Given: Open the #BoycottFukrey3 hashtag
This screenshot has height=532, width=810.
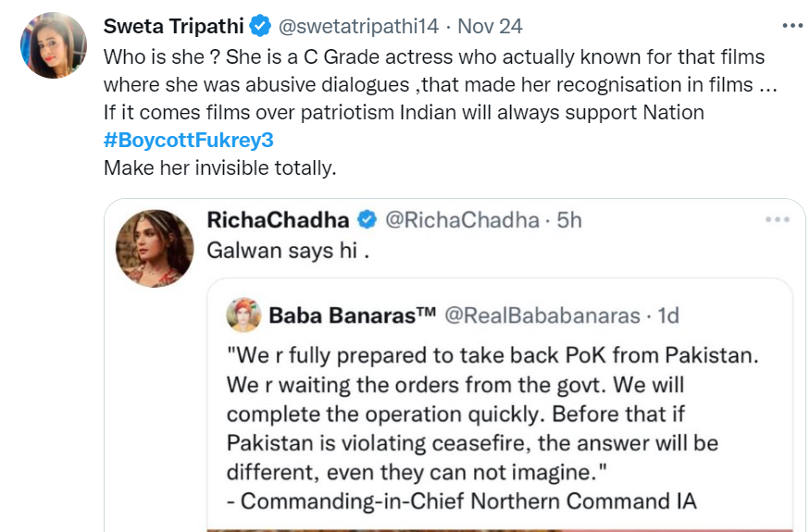Looking at the screenshot, I should coord(189,141).
